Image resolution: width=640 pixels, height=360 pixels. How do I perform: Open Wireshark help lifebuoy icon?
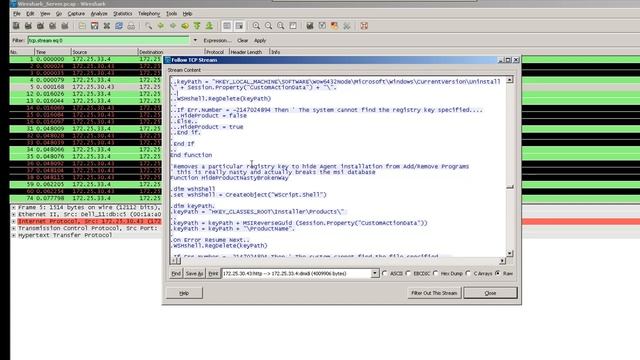[x=364, y=26]
